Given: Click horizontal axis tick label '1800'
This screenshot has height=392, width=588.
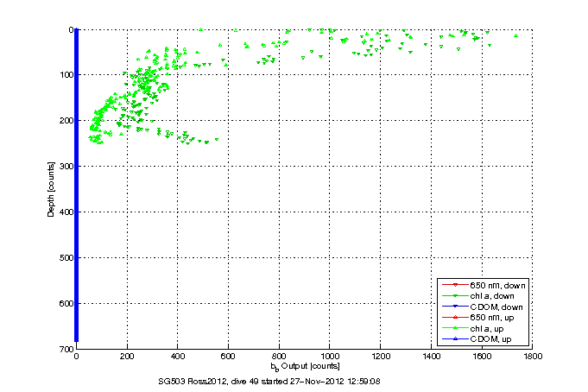Looking at the screenshot, I should point(533,357).
